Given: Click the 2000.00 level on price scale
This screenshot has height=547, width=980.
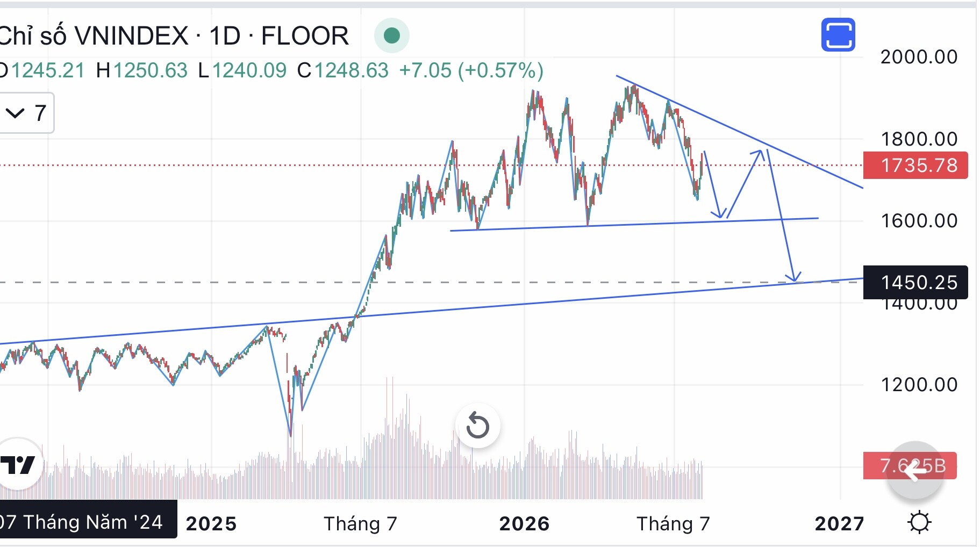Looking at the screenshot, I should [x=919, y=57].
